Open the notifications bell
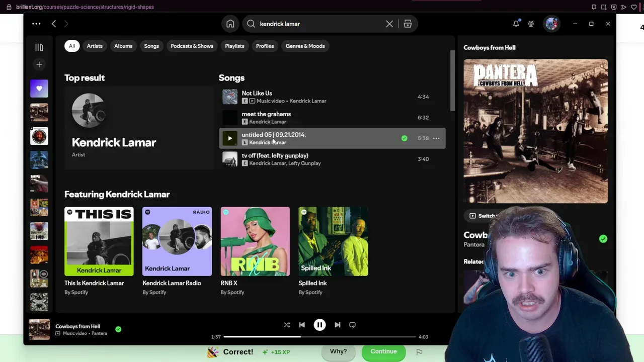This screenshot has width=644, height=362. coord(516,24)
